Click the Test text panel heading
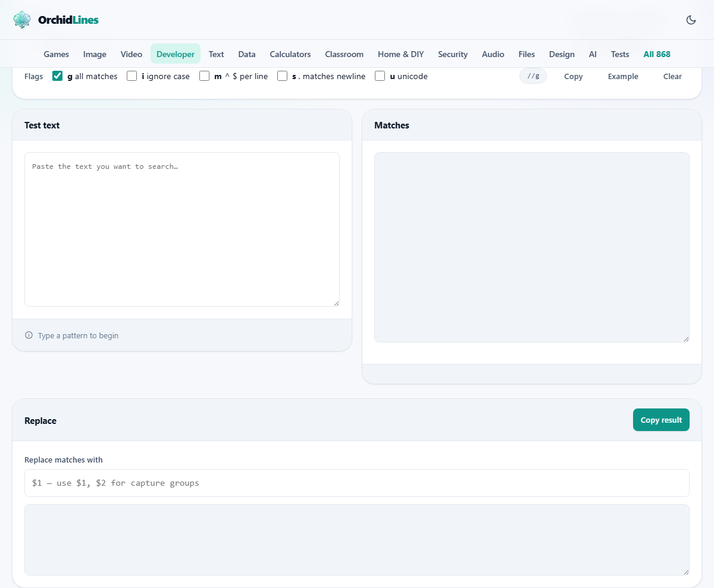The height and width of the screenshot is (588, 714). (x=42, y=125)
